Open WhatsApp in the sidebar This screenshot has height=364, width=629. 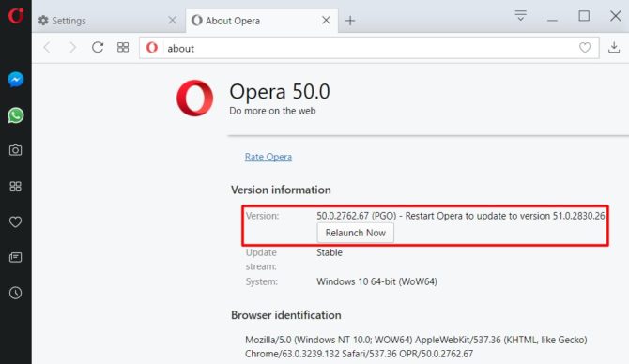click(16, 115)
